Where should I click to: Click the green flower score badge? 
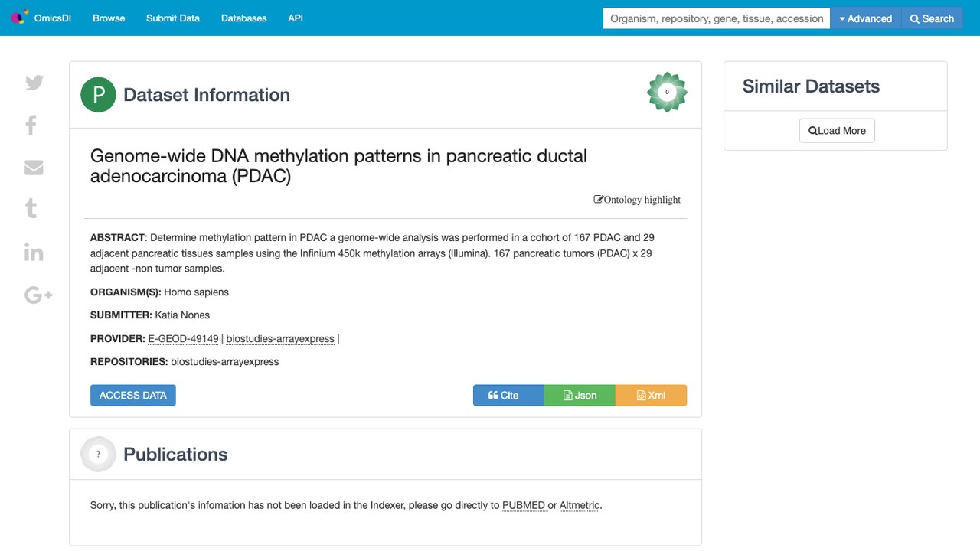667,92
